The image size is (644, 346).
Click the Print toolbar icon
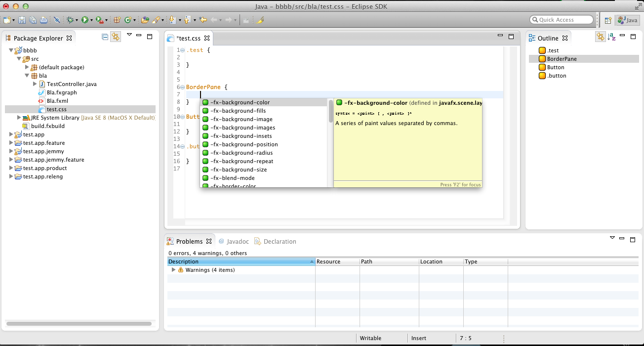[x=43, y=20]
